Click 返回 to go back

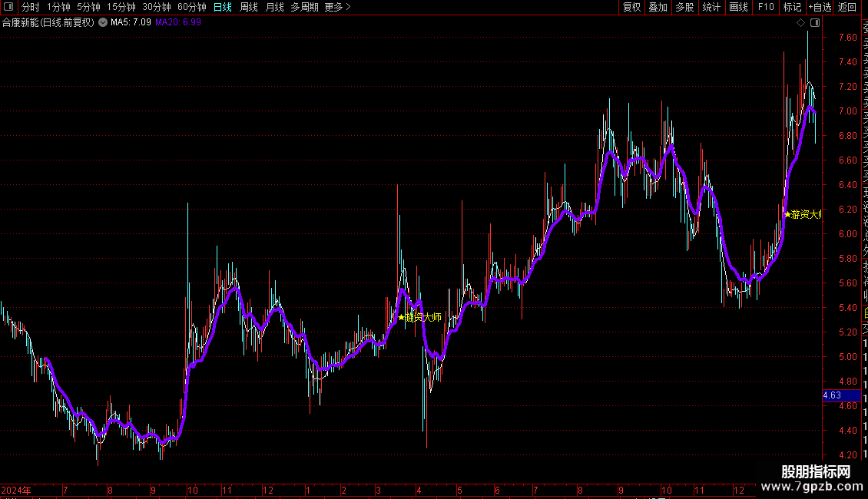pyautogui.click(x=847, y=7)
